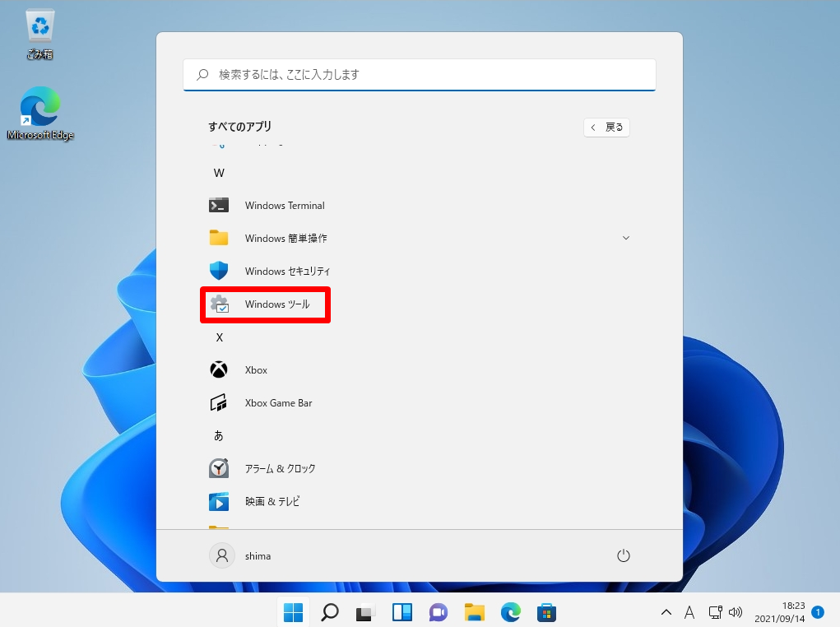Viewport: 840px width, 627px height.
Task: Click the Windows Start button on taskbar
Action: point(293,612)
